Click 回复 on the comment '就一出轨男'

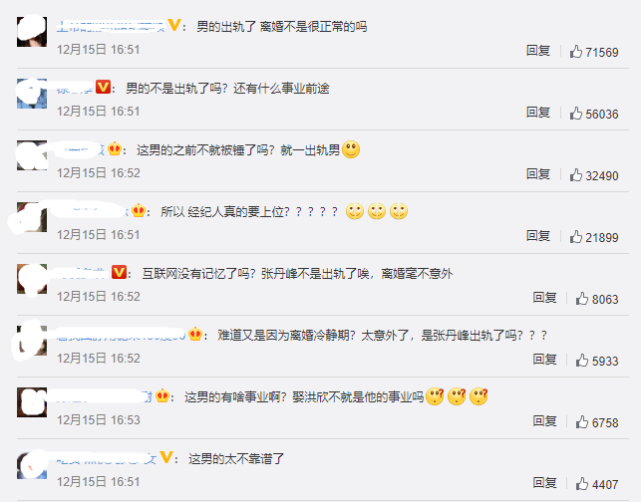(538, 174)
